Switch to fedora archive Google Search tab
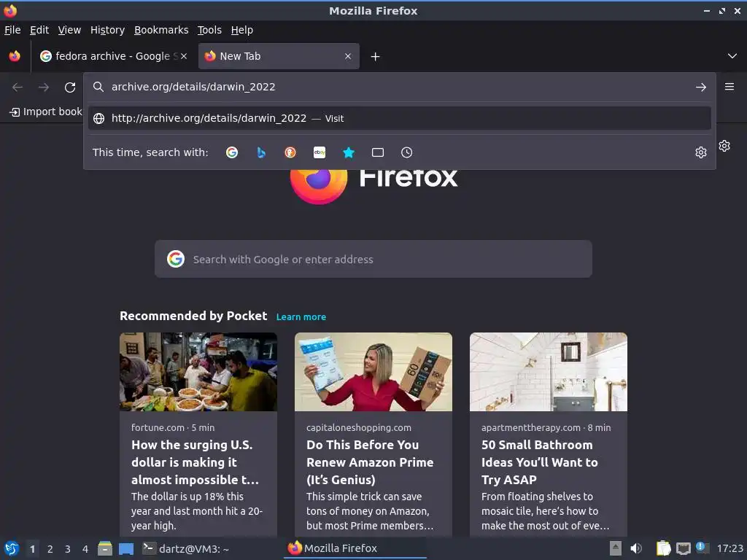This screenshot has height=560, width=747. click(113, 56)
